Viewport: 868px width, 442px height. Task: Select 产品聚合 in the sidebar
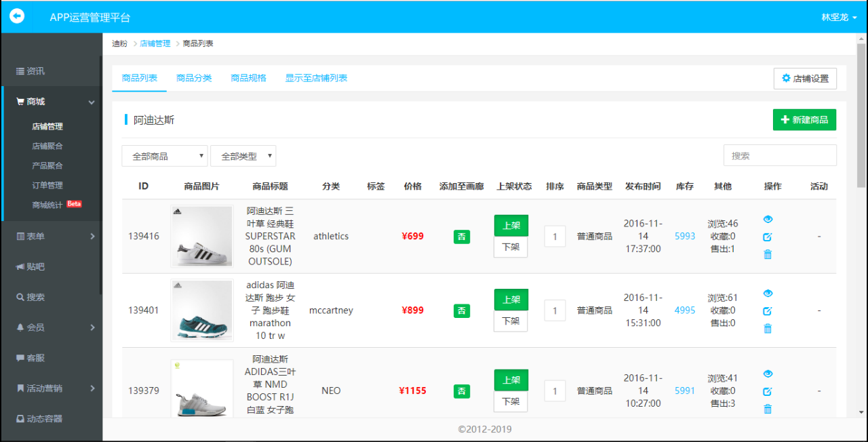[x=47, y=165]
